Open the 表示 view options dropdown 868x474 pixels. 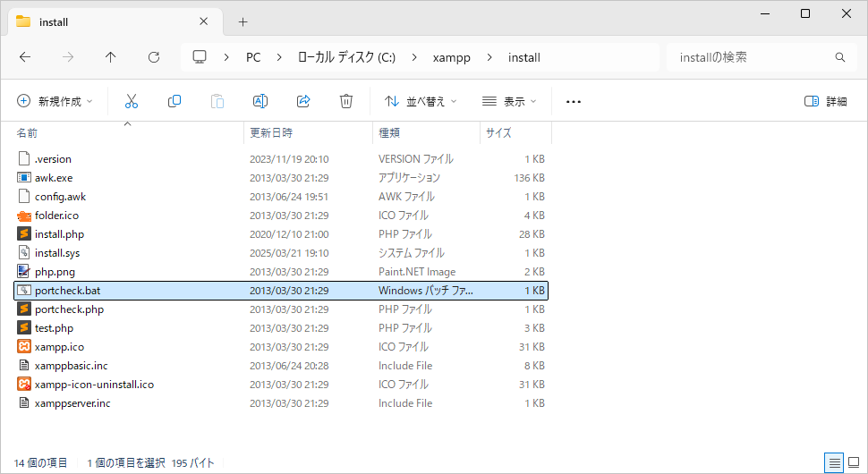(x=509, y=101)
